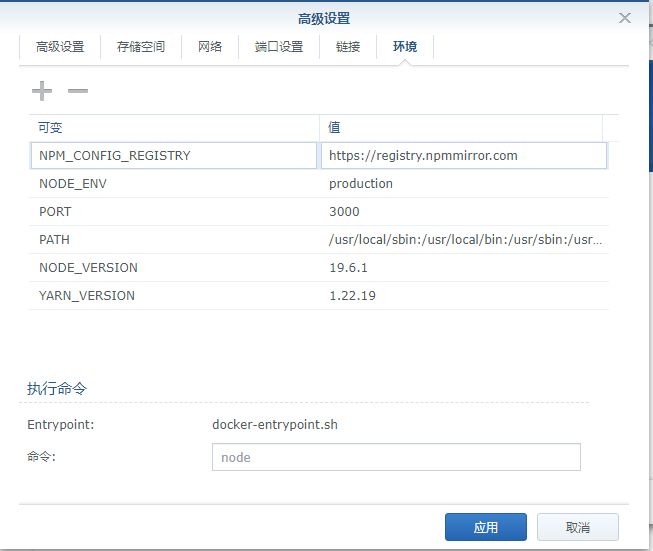This screenshot has height=551, width=653.
Task: Go to the 网络 tab
Action: coord(210,47)
